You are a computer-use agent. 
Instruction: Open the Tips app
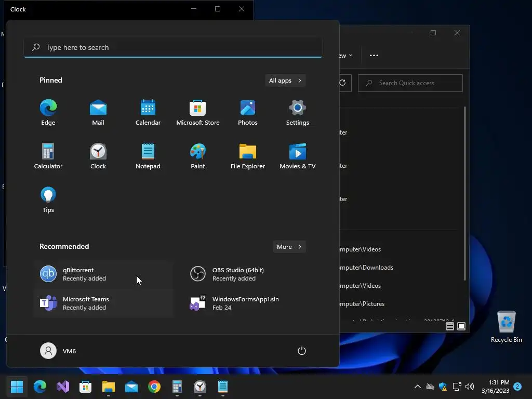(x=48, y=200)
